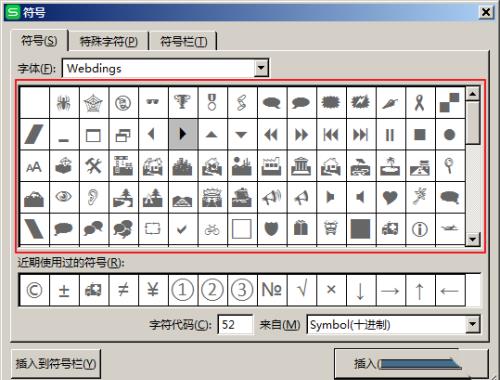Pick the restore windows symbol

click(x=123, y=135)
